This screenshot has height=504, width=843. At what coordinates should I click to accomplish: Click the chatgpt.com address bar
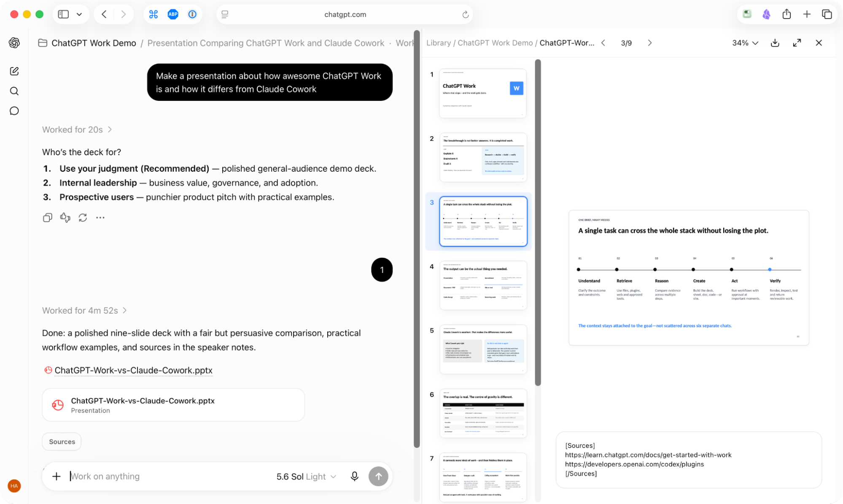345,14
